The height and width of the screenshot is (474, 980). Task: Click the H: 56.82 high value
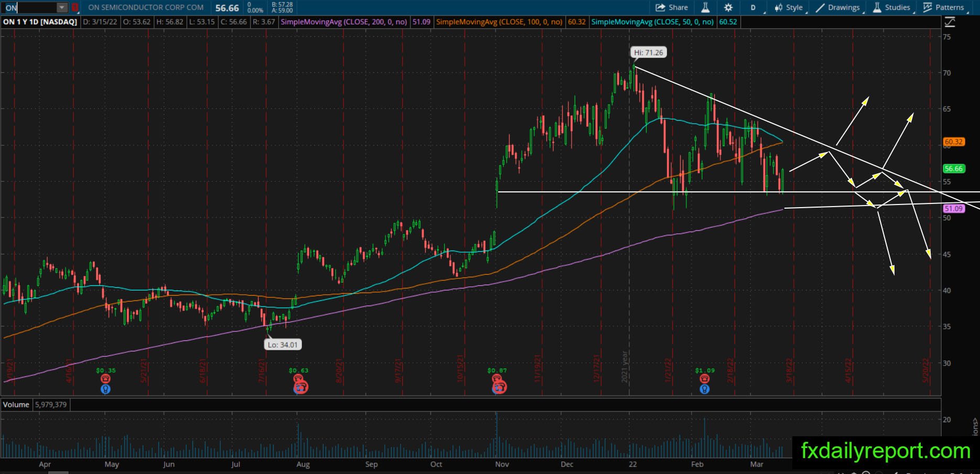169,22
